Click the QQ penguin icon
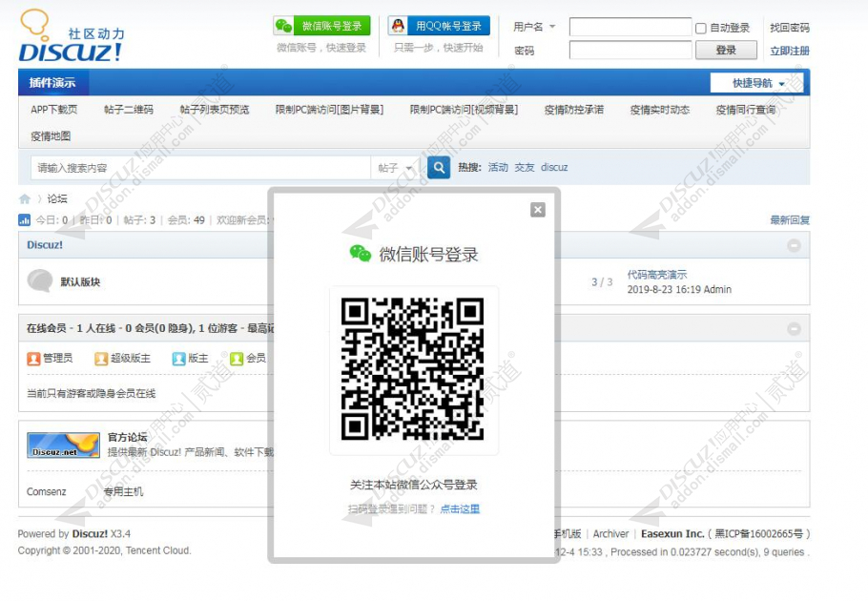 click(x=398, y=26)
